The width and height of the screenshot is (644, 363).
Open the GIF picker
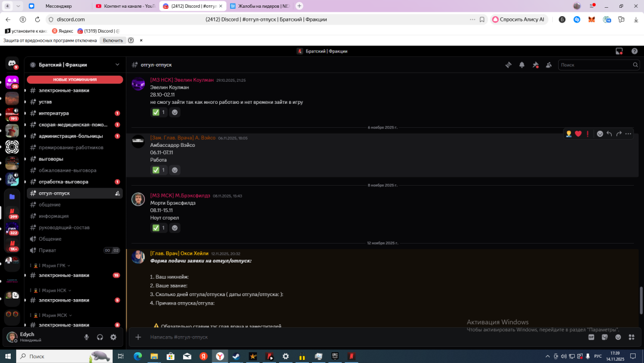[x=592, y=337]
